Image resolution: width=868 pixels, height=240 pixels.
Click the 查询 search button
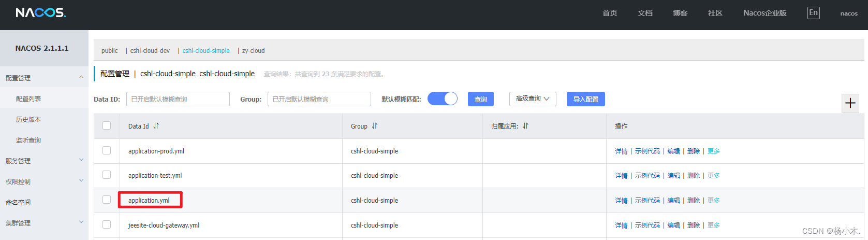point(481,99)
